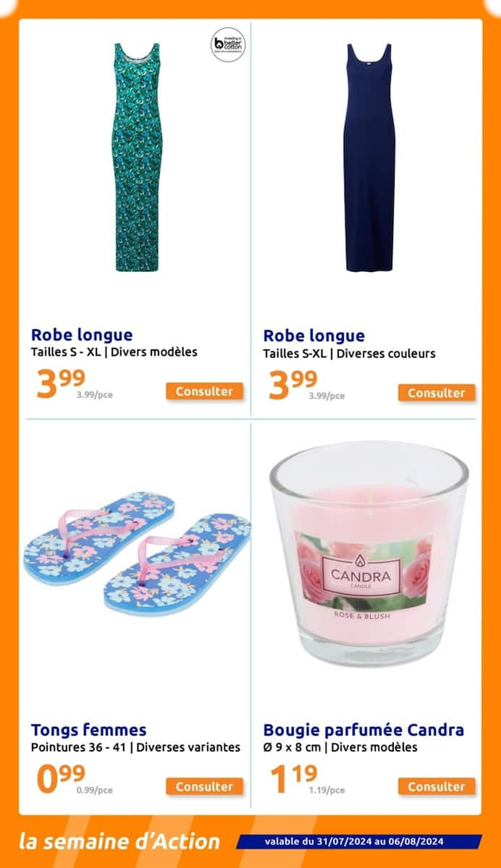Open the floral flip-flops product image

click(x=138, y=553)
